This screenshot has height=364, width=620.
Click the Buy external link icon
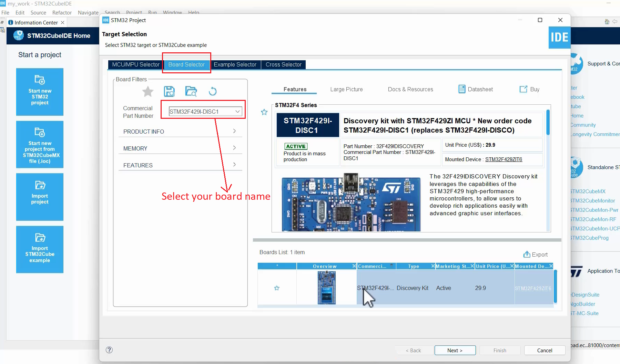pos(523,89)
